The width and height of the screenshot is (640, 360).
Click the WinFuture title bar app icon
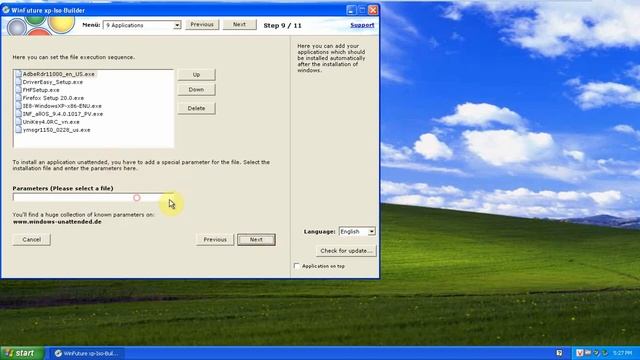click(6, 9)
